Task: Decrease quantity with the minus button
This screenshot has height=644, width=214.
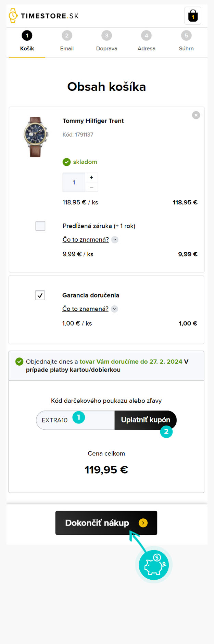Action: 91,187
